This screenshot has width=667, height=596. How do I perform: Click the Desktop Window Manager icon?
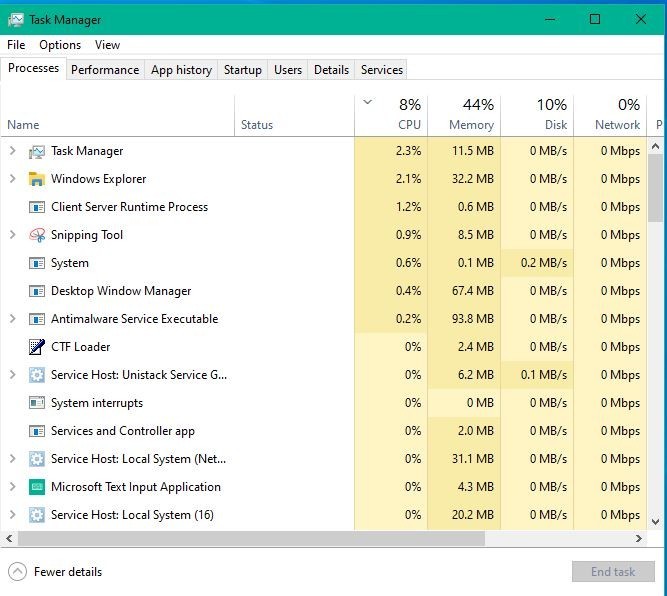(x=37, y=291)
